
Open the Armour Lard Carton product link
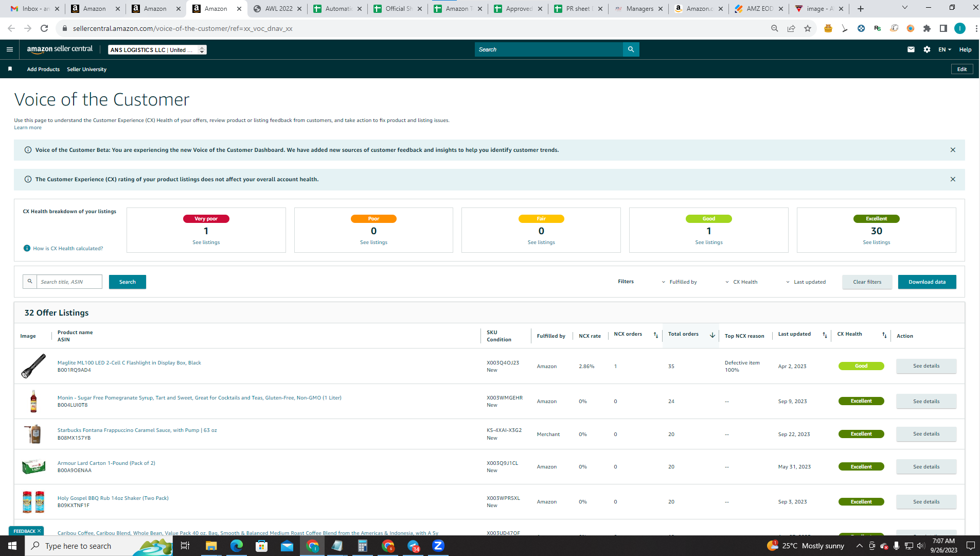pos(106,463)
